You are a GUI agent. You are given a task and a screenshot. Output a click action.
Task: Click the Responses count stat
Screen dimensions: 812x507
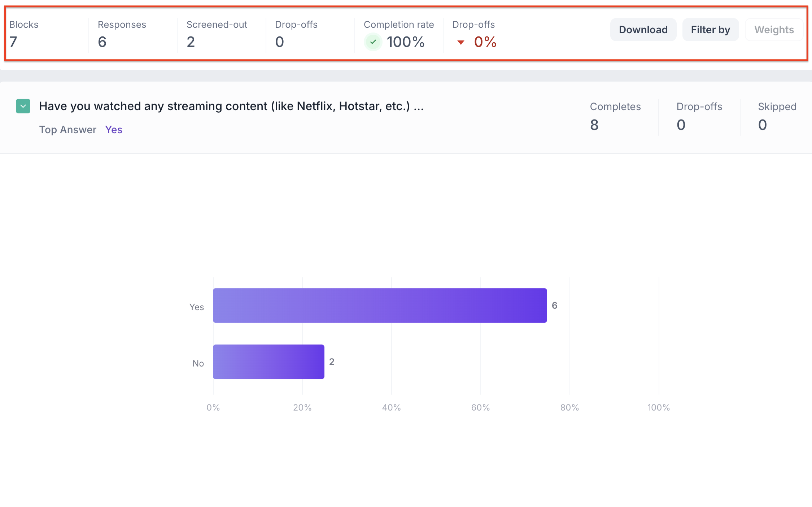click(x=102, y=42)
